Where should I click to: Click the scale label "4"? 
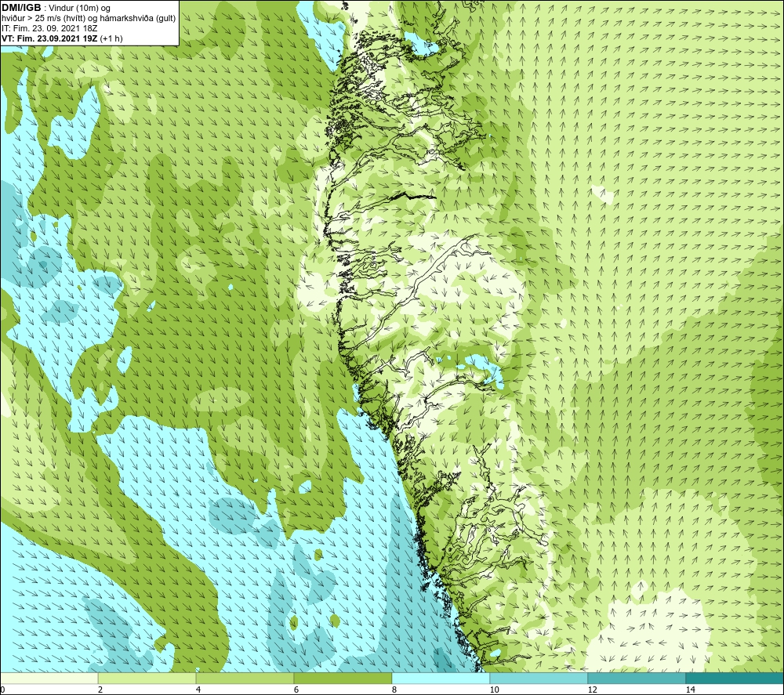tap(198, 690)
